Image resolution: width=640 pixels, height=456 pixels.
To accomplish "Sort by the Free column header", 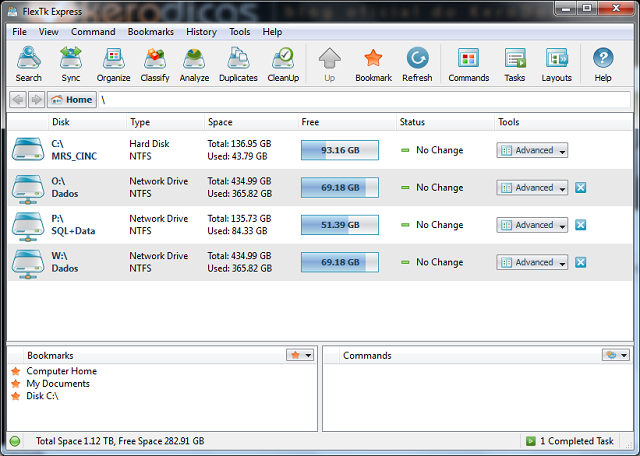I will (x=347, y=122).
